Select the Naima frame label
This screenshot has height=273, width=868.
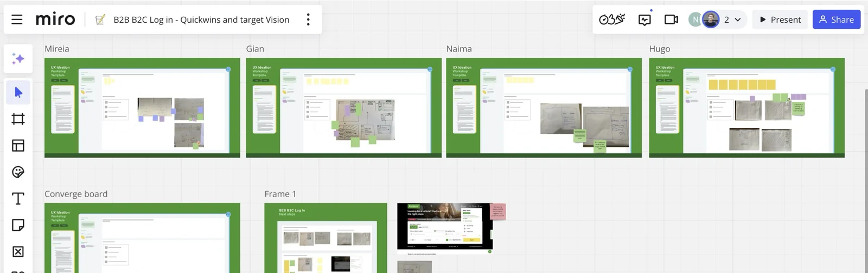point(459,49)
